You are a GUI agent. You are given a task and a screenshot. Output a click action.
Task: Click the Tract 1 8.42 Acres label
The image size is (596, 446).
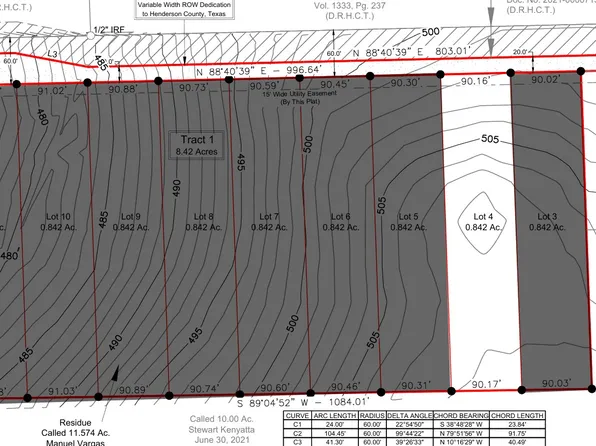(x=197, y=145)
